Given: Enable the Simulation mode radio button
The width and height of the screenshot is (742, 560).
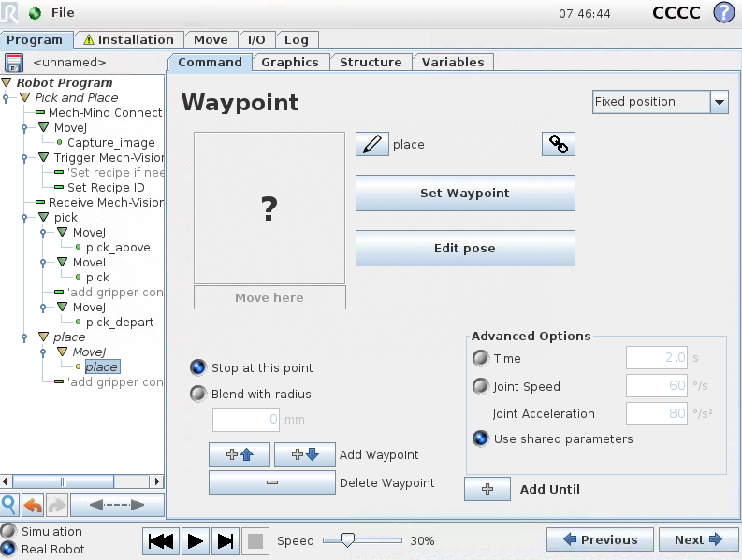Looking at the screenshot, I should [8, 531].
